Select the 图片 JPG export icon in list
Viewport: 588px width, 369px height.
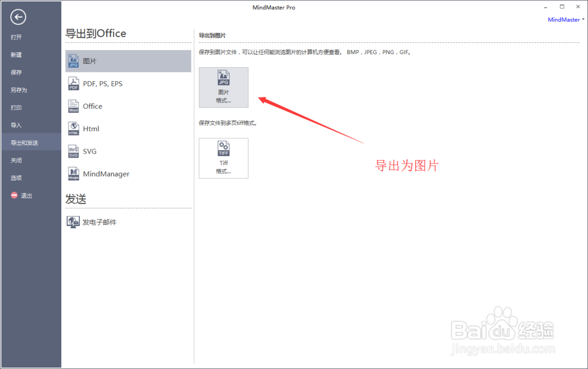click(73, 61)
